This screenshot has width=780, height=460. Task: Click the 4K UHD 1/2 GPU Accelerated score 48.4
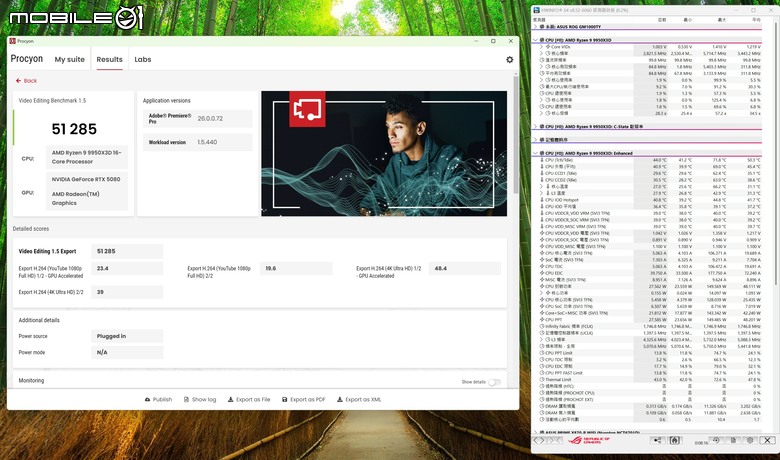coord(465,269)
